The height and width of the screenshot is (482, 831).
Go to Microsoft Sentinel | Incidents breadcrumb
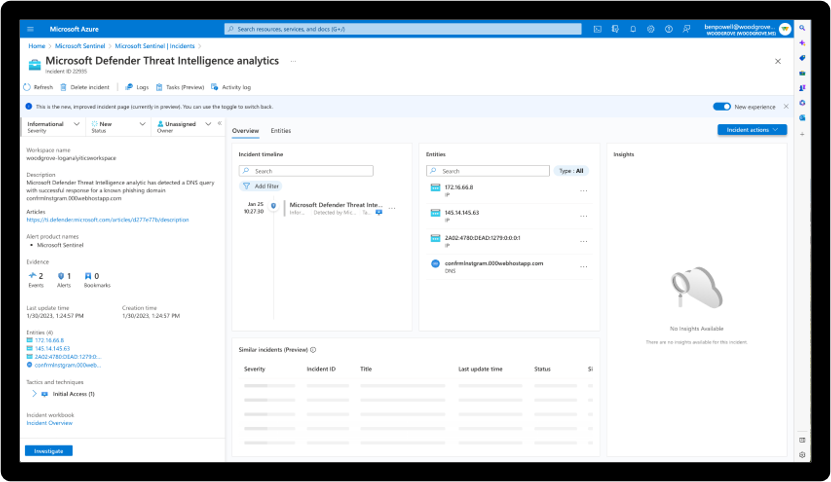(x=155, y=46)
